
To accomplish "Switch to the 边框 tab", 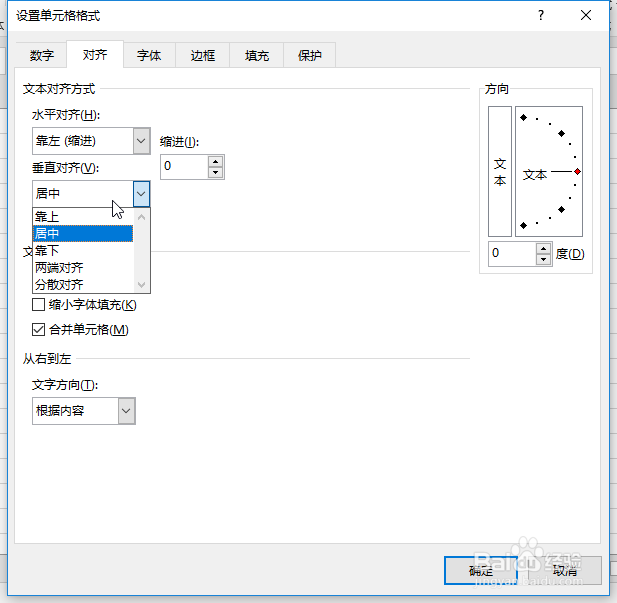I will [203, 55].
